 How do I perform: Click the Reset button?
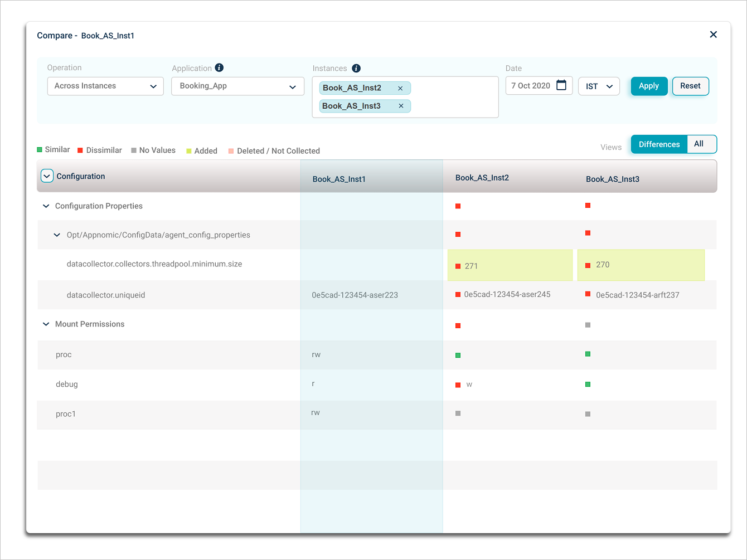690,86
